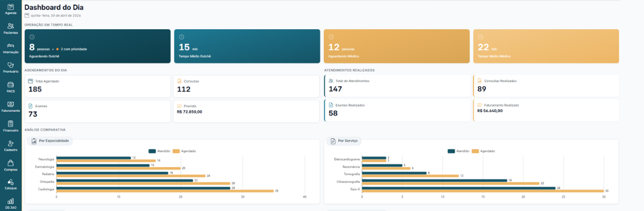Click the Neurologia Atendido bar labeled 12

pyautogui.click(x=93, y=158)
